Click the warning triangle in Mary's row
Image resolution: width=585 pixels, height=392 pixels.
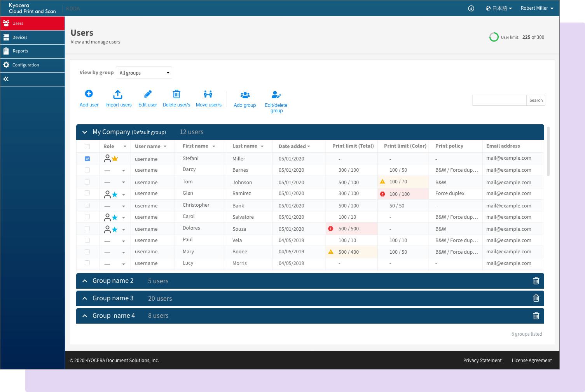point(331,252)
